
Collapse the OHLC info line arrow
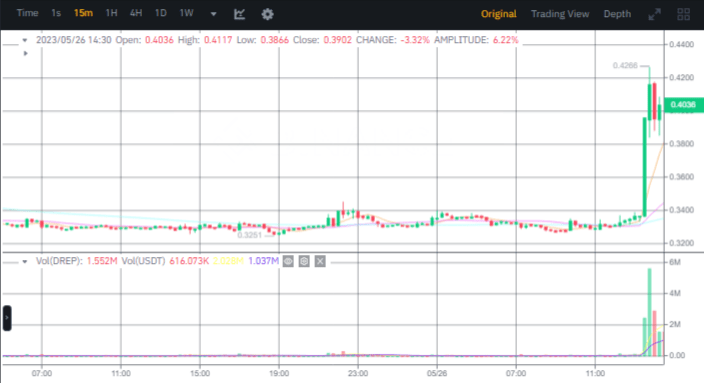[25, 40]
